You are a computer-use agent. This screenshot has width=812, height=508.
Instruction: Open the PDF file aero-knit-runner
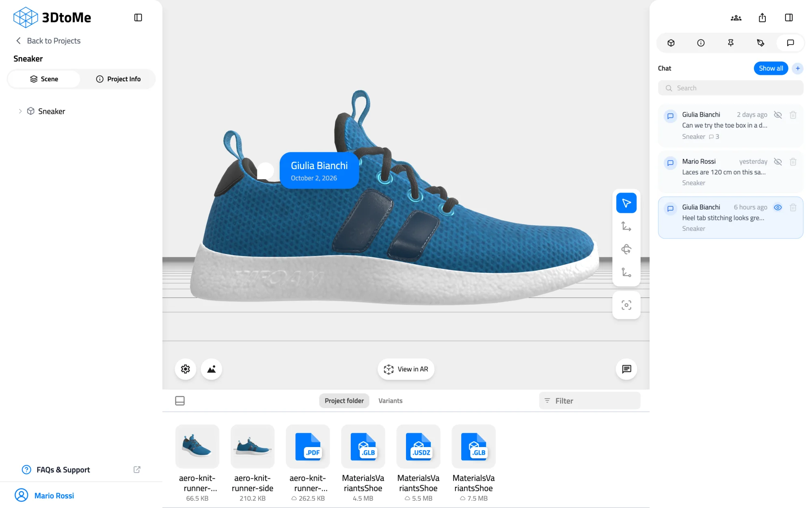pyautogui.click(x=308, y=446)
